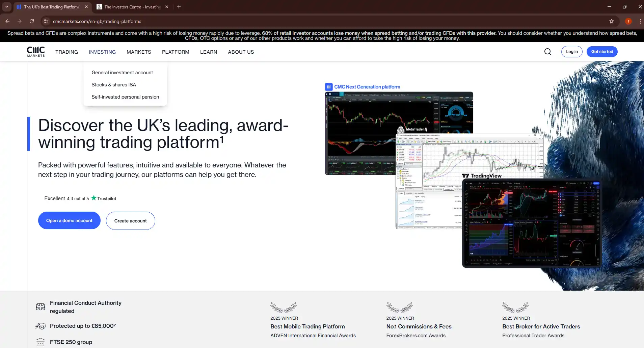Select Self-invested personal pension
644x348 pixels.
coord(125,97)
